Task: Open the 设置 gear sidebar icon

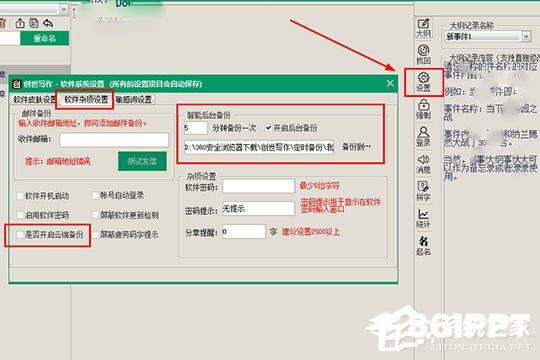Action: 423,82
